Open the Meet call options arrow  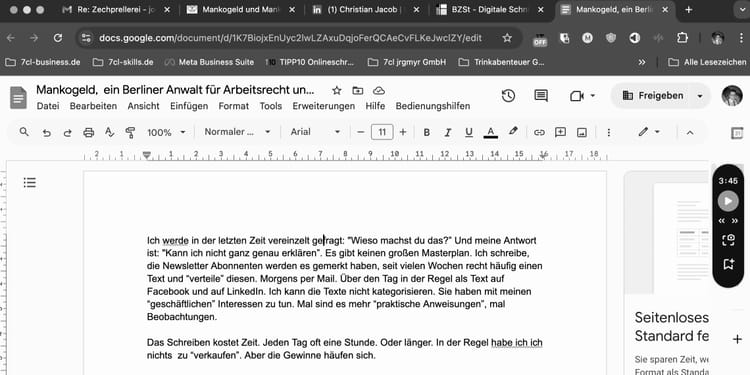tap(593, 96)
